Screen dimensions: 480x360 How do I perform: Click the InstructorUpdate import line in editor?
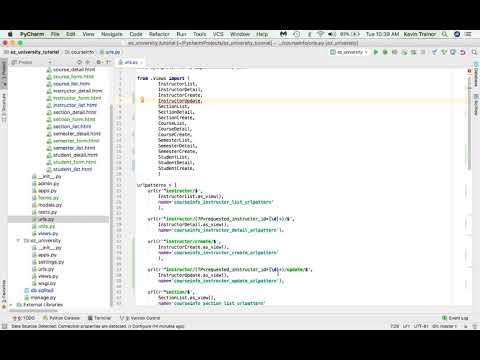pyautogui.click(x=180, y=101)
